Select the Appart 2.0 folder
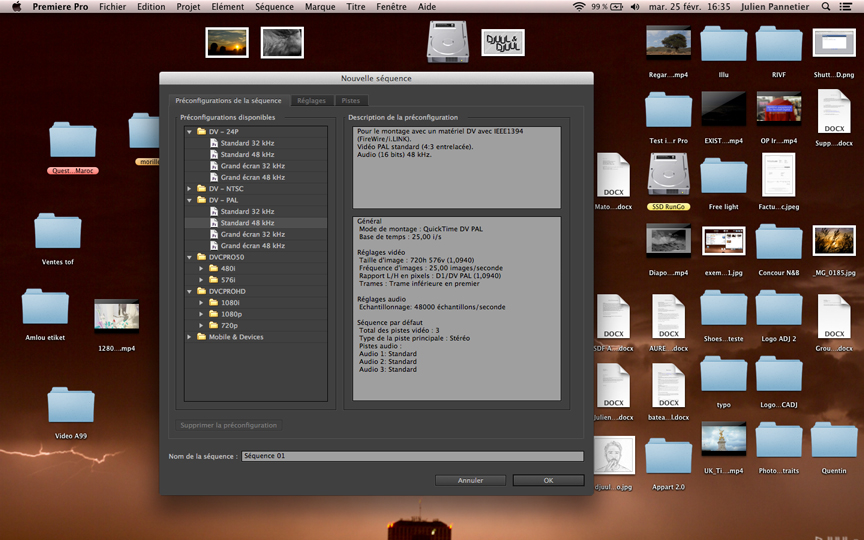 [x=668, y=456]
